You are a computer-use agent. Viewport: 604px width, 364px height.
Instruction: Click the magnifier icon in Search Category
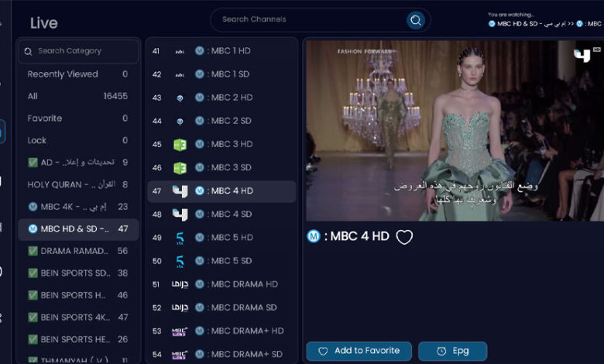click(x=29, y=51)
